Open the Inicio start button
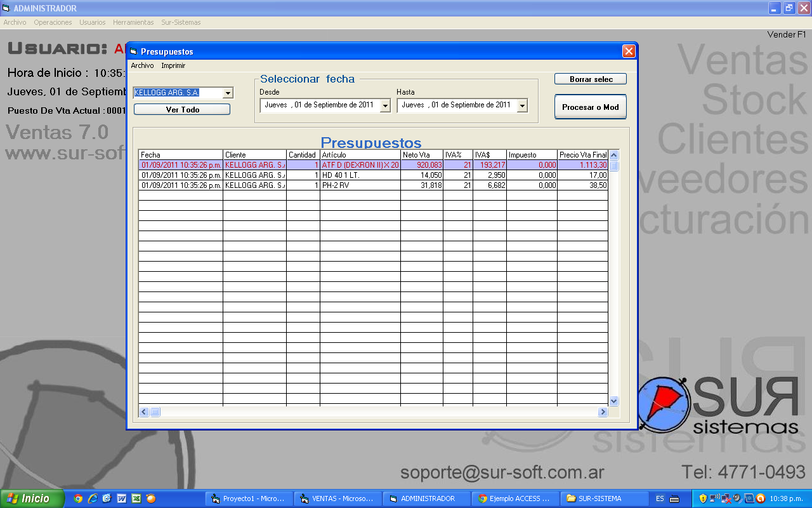This screenshot has height=508, width=812. [x=32, y=498]
